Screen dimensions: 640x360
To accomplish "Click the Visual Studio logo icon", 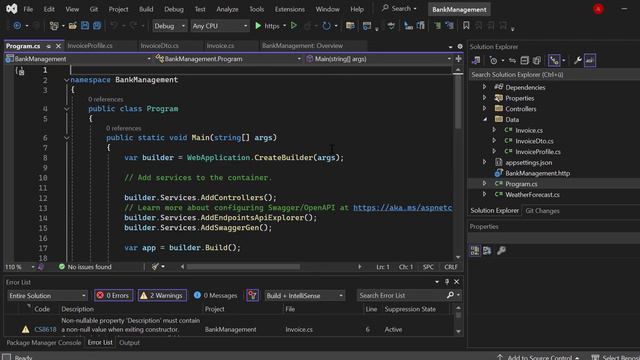I will tap(11, 9).
